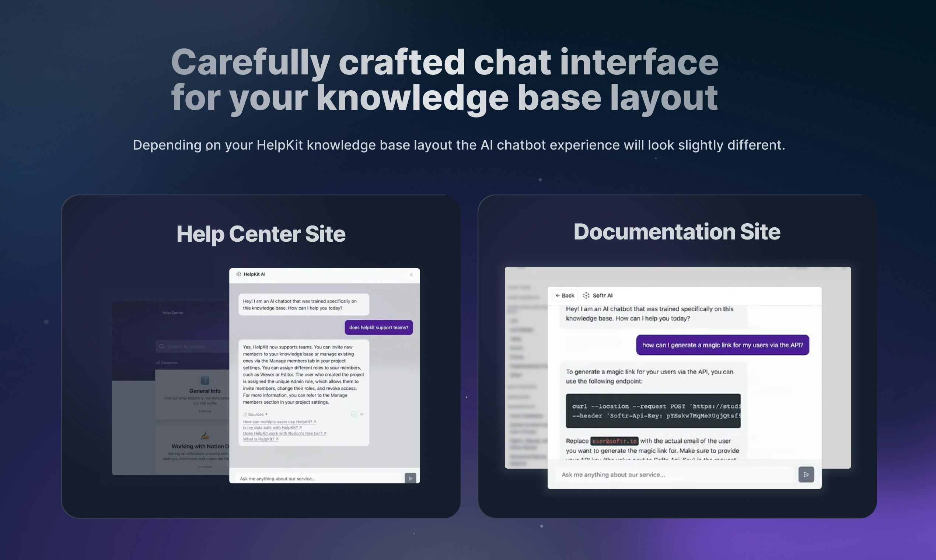The height and width of the screenshot is (560, 936).
Task: Send message in HelpKit AI chat
Action: tap(410, 478)
